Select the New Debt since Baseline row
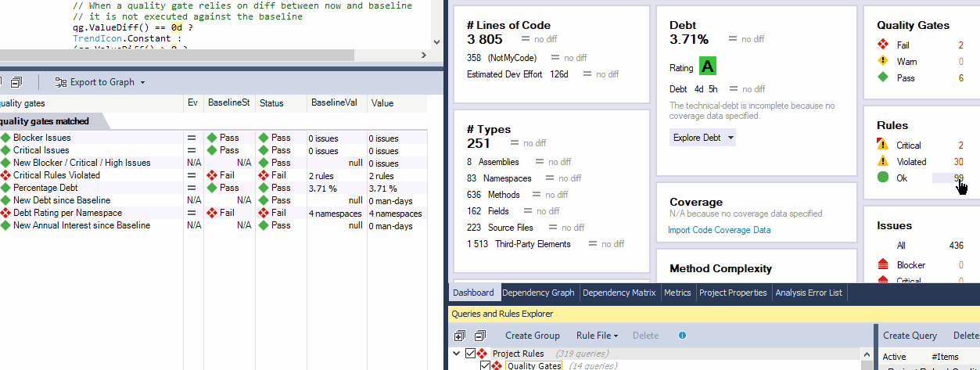The height and width of the screenshot is (370, 980). click(214, 200)
